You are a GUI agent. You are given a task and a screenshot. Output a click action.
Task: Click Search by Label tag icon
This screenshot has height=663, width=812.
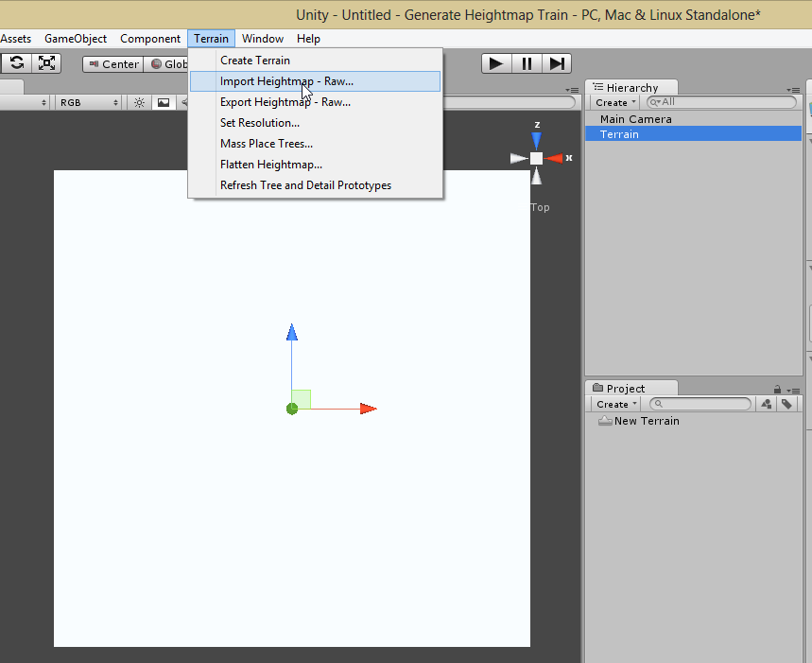(x=786, y=404)
